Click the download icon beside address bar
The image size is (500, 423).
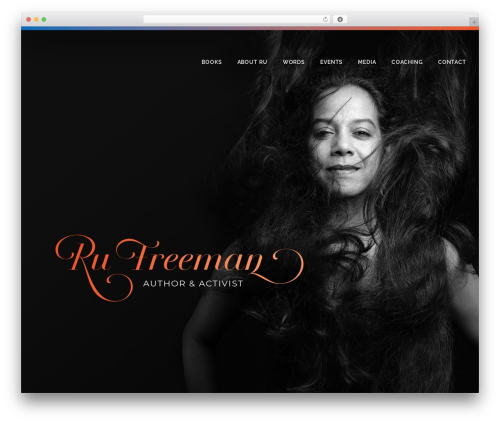click(340, 20)
